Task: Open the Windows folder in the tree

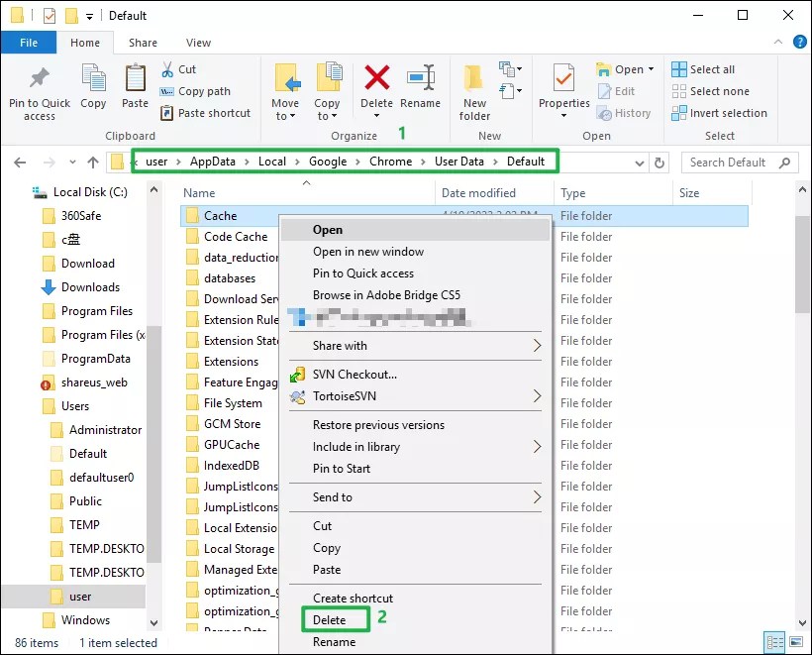Action: click(x=76, y=620)
